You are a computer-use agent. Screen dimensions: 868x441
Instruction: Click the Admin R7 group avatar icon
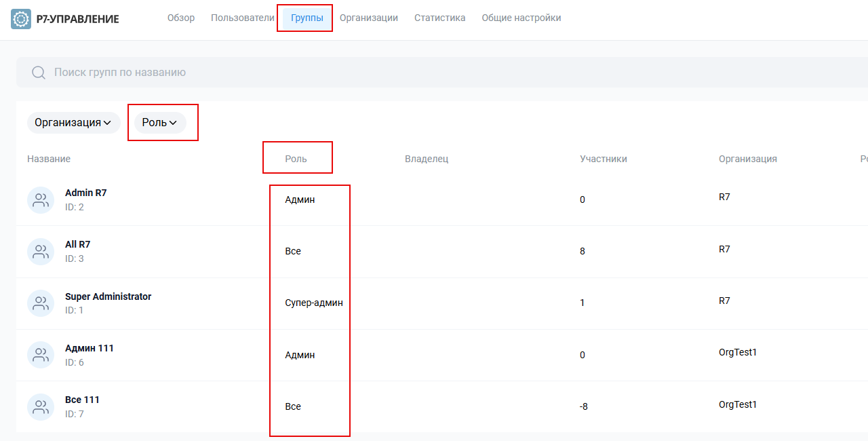coord(41,200)
